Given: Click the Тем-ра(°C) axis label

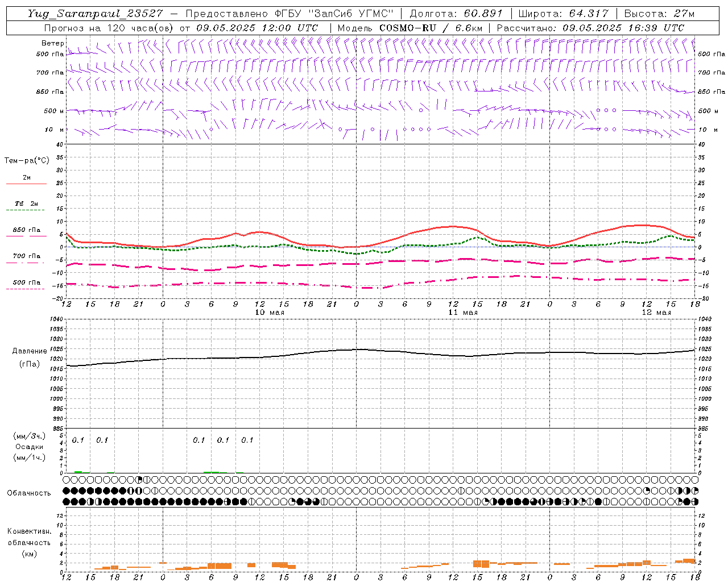Looking at the screenshot, I should pyautogui.click(x=27, y=161).
